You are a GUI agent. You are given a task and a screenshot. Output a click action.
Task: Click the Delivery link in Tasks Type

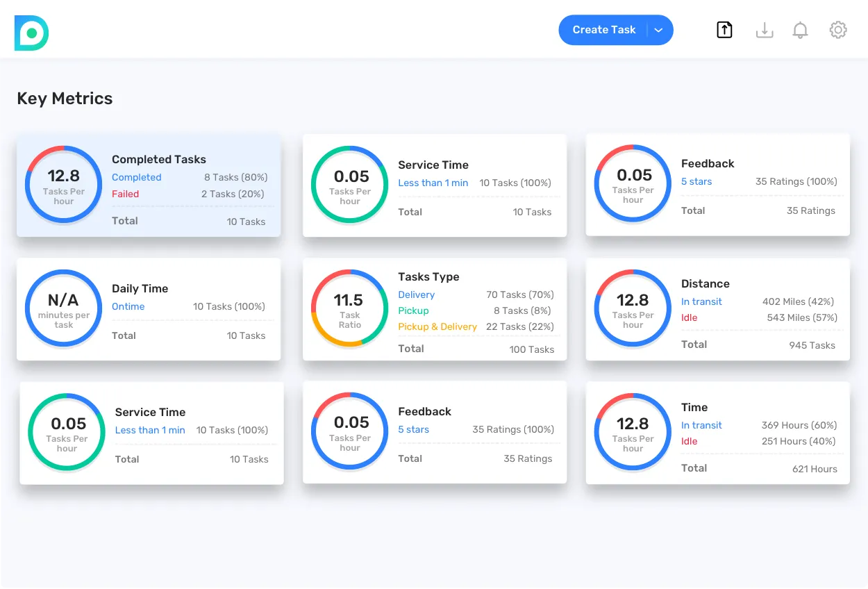tap(416, 295)
